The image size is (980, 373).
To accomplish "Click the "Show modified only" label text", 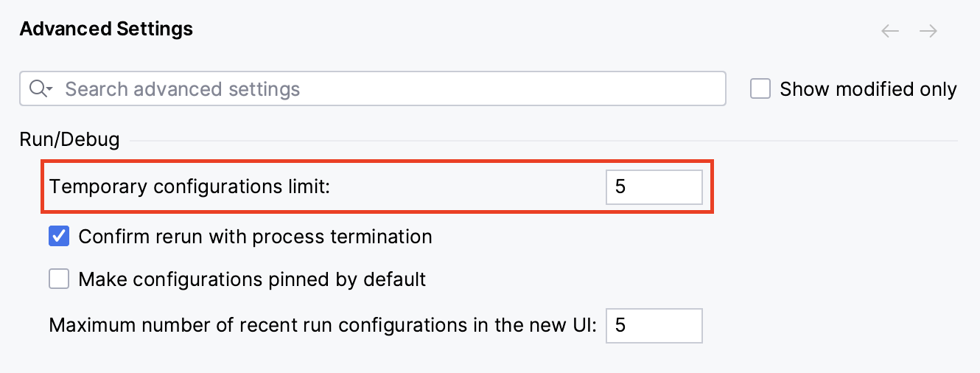I will 868,89.
